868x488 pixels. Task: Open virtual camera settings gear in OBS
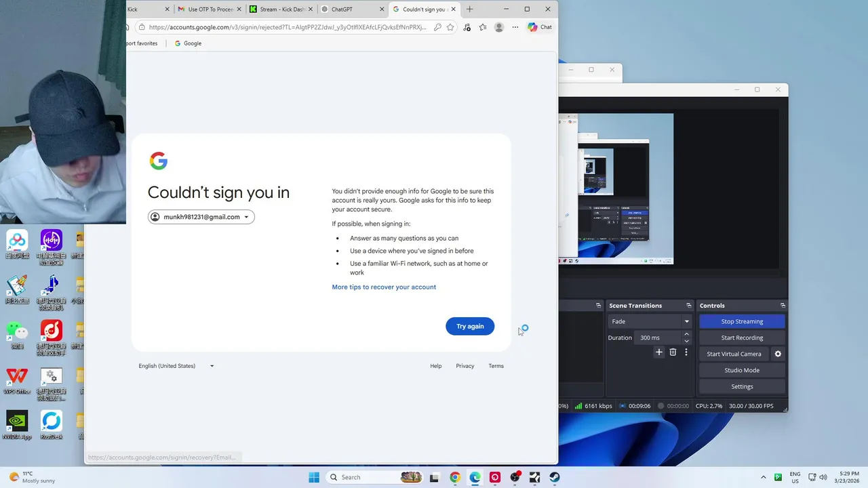(778, 354)
